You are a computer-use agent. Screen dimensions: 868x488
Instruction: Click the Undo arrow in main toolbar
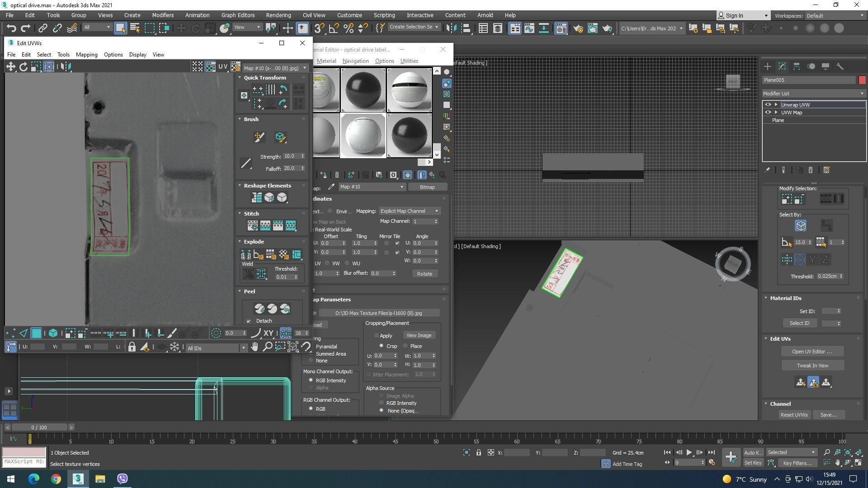coord(11,28)
